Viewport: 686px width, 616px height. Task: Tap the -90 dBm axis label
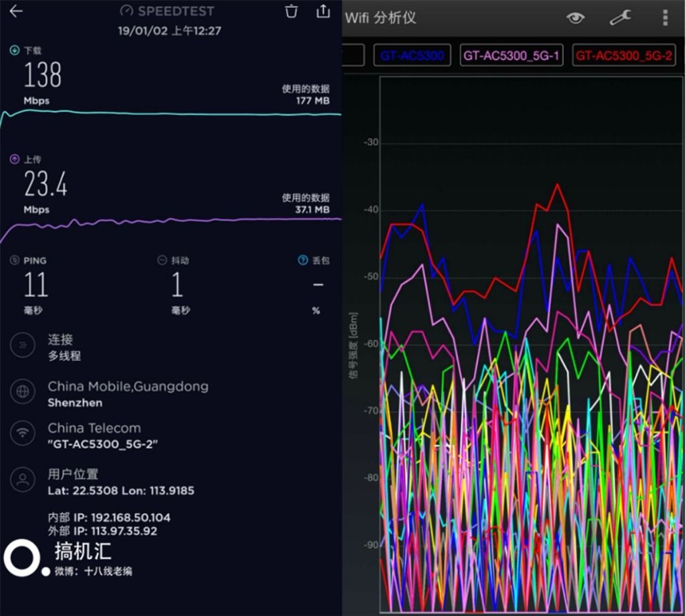[371, 545]
